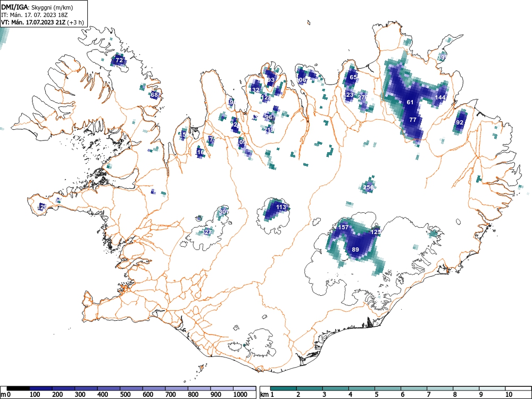532x399 pixels.
Task: Click the 'VT: Mán. 17.07.2023 21Z' valid time
Action: click(34, 22)
